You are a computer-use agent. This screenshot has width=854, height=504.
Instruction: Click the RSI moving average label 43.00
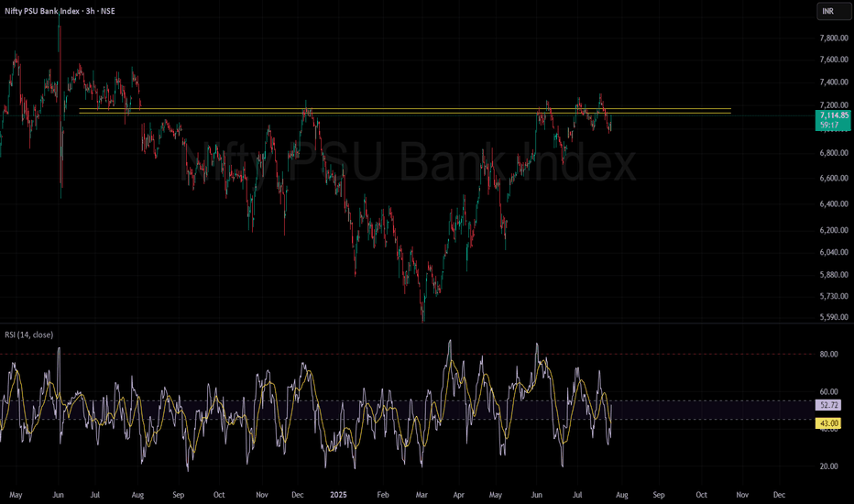828,423
